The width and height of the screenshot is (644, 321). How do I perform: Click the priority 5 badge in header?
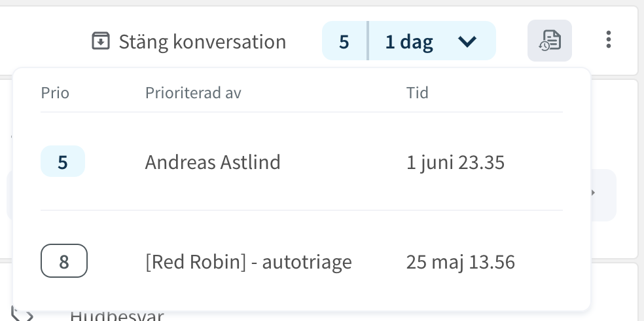(x=344, y=41)
